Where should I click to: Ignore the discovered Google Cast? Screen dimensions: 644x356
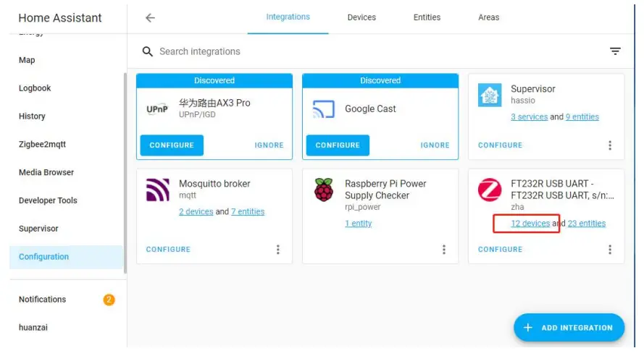point(435,145)
